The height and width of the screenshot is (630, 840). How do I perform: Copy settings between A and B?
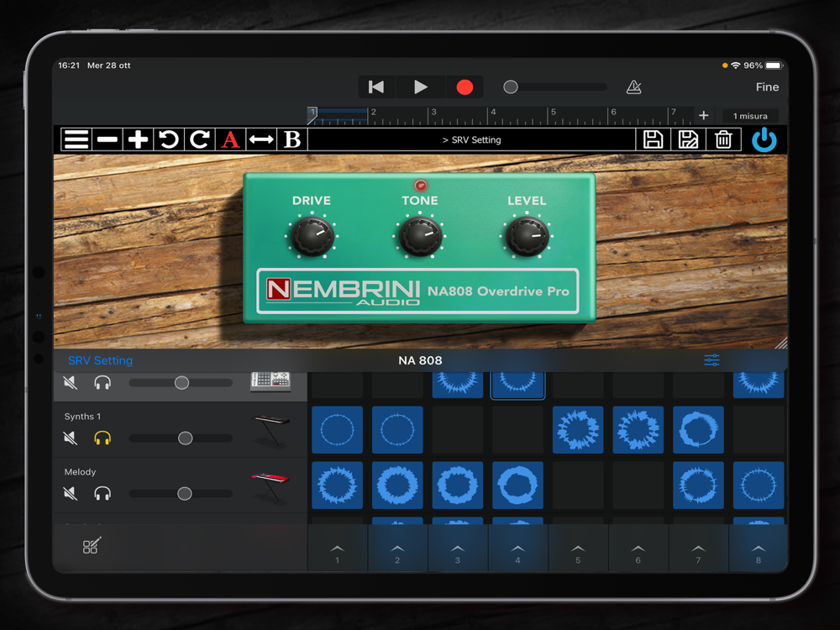[x=261, y=139]
